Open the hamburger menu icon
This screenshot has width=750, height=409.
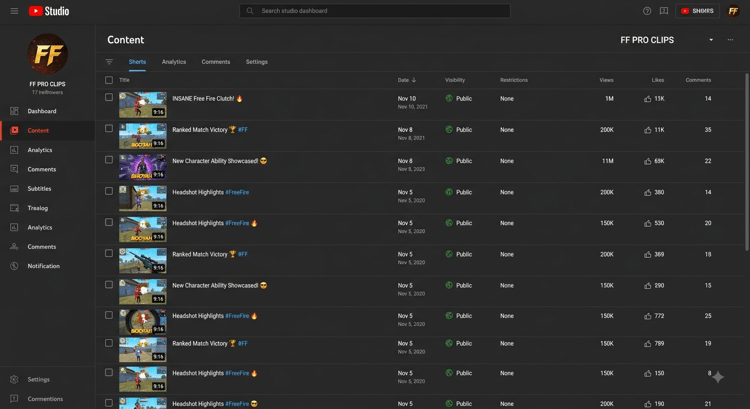[x=14, y=11]
